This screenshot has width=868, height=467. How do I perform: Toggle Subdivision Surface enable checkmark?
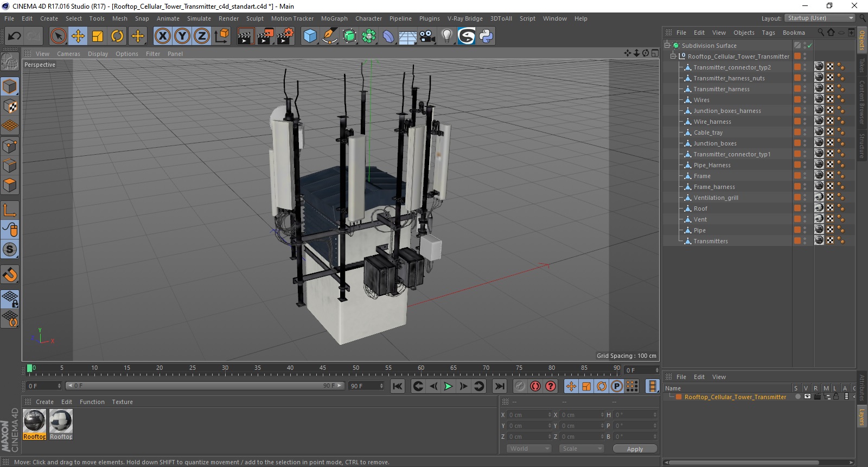[x=809, y=46]
